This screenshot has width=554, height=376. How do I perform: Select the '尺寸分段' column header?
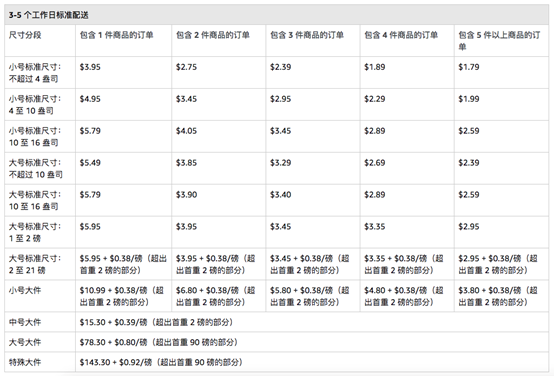click(25, 35)
